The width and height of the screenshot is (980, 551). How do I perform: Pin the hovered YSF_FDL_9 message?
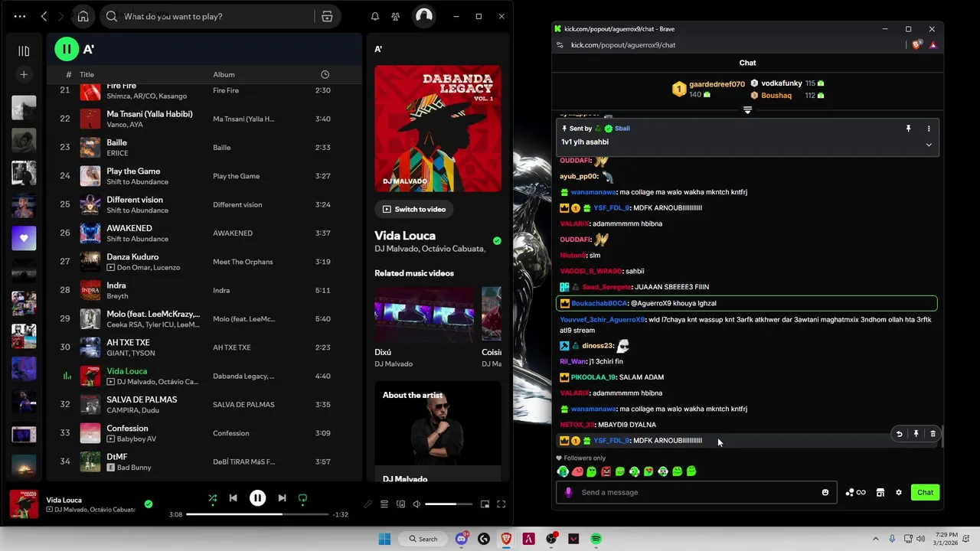(916, 434)
